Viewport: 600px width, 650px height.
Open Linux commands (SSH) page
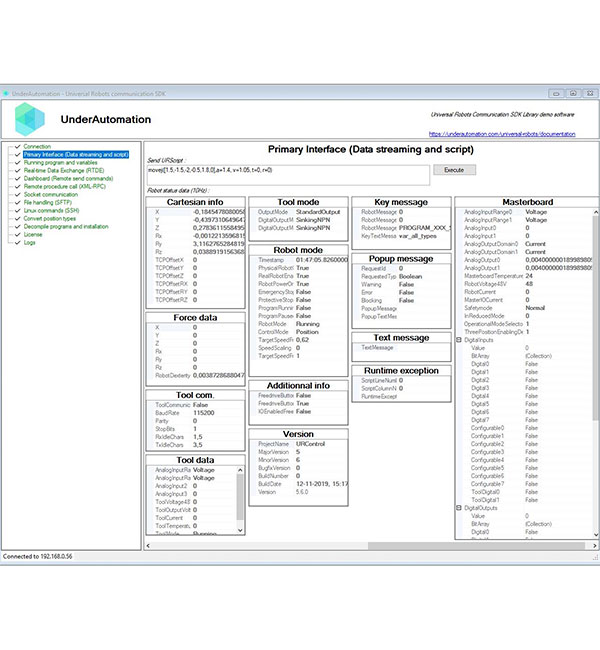click(x=51, y=211)
